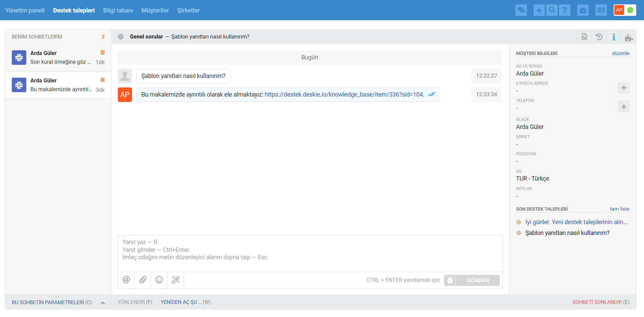Expand the BU SOHBETİN PARAMETRELERİ chevron

click(x=103, y=303)
